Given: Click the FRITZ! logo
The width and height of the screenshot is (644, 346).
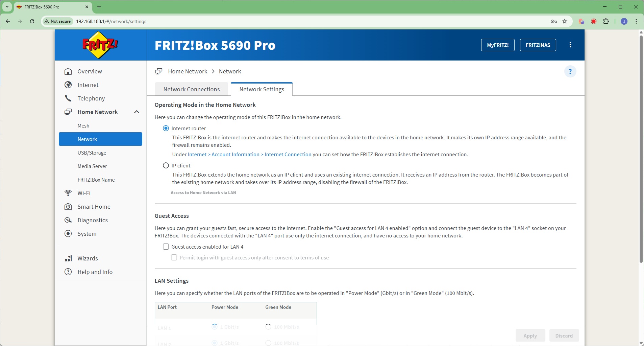Looking at the screenshot, I should [100, 45].
